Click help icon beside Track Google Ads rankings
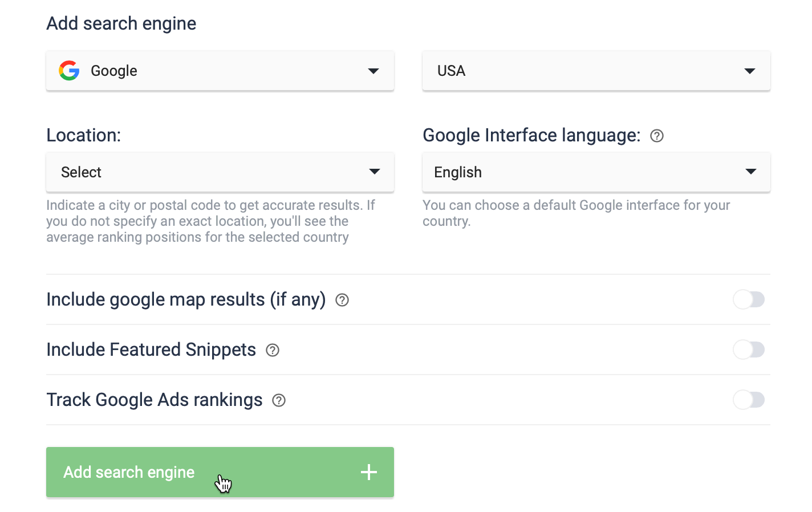The width and height of the screenshot is (812, 512). pos(279,400)
